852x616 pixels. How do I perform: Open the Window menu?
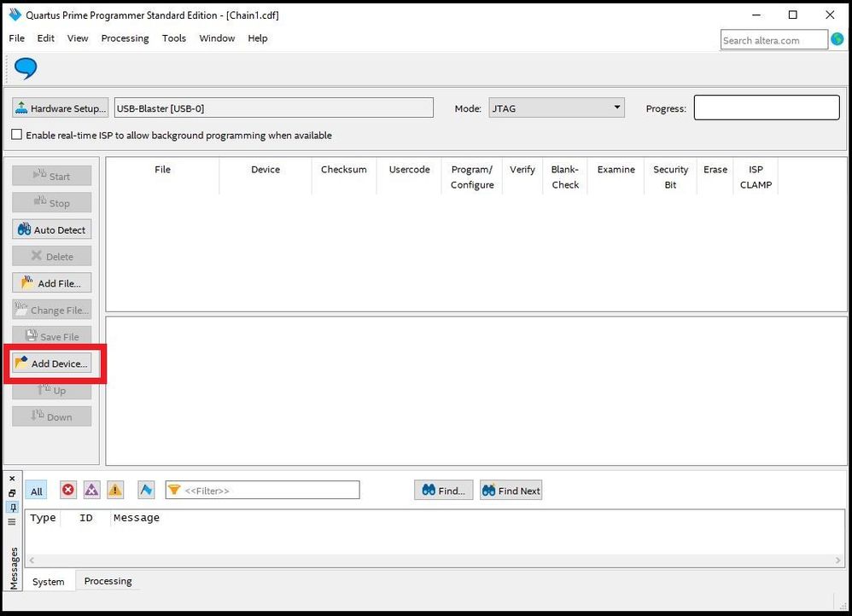pyautogui.click(x=217, y=38)
